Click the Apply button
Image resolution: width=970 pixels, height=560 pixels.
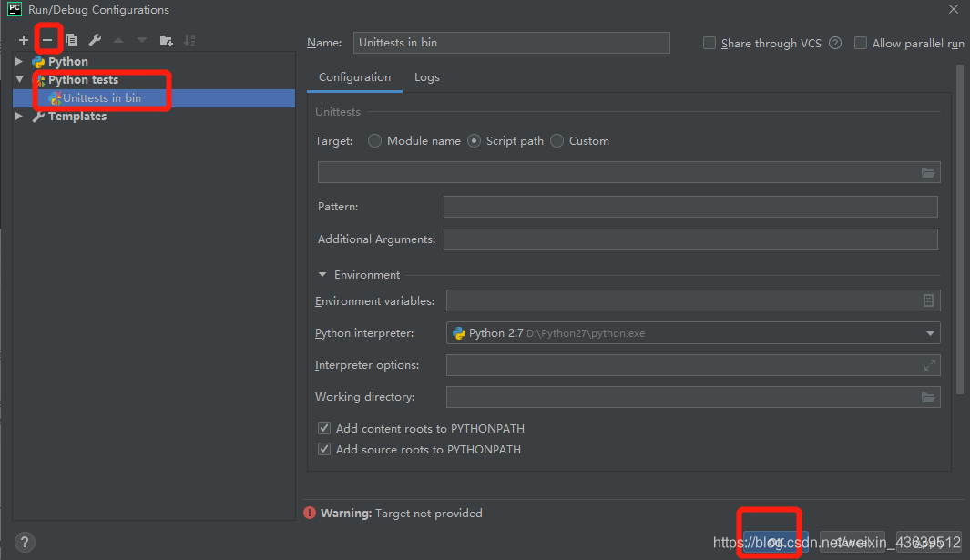tap(928, 542)
